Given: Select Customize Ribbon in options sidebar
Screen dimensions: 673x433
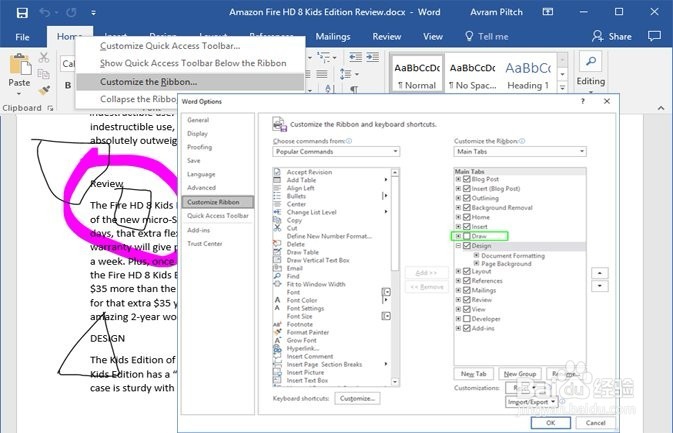Looking at the screenshot, I should 218,202.
